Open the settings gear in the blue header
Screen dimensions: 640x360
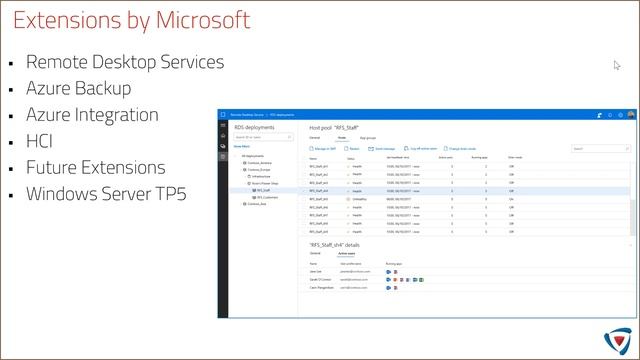620,115
